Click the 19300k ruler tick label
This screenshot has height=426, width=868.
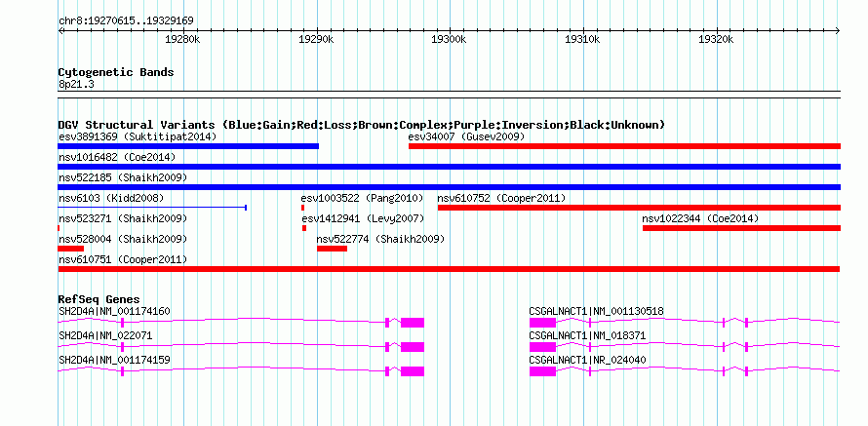coord(449,40)
